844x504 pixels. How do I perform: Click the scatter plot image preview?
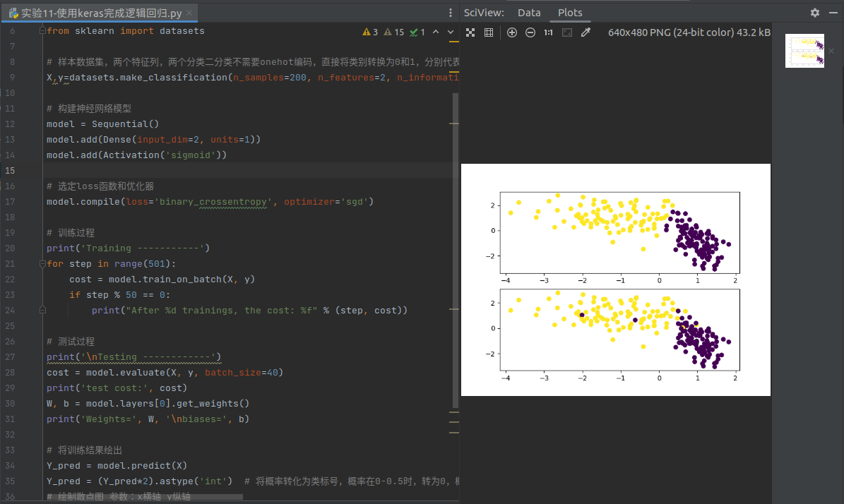click(616, 280)
